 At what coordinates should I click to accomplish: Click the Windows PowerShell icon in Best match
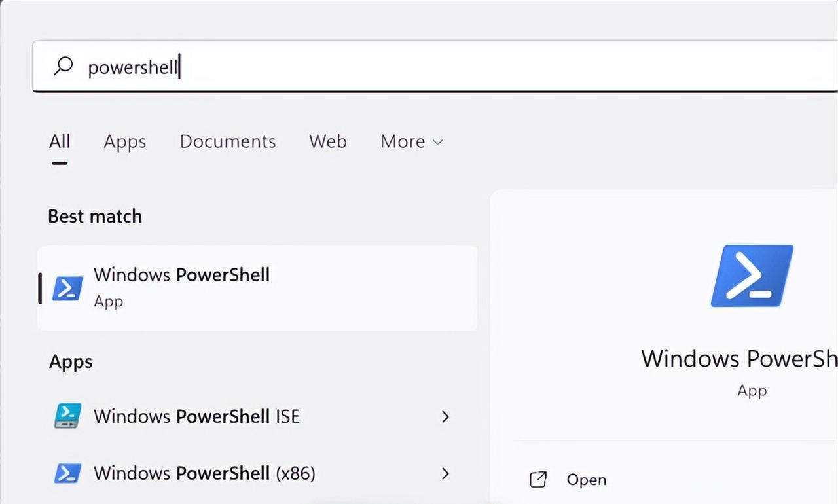point(69,288)
